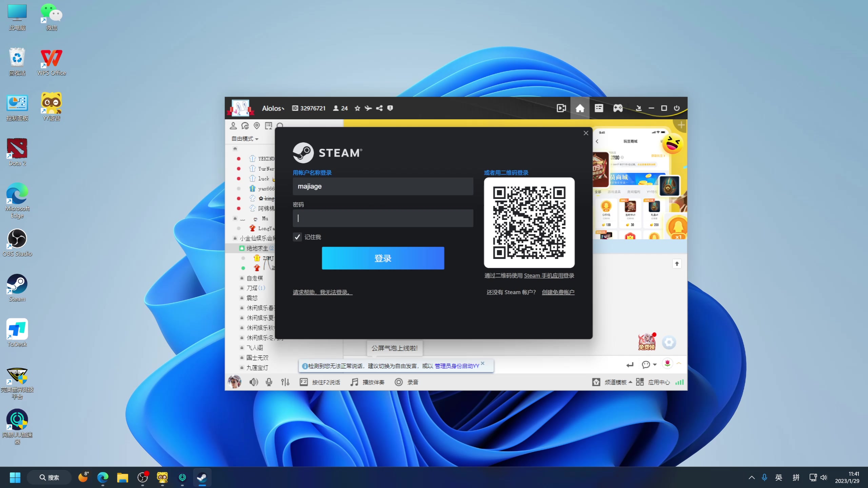
Task: Toggle YY speaker volume icon
Action: (253, 382)
